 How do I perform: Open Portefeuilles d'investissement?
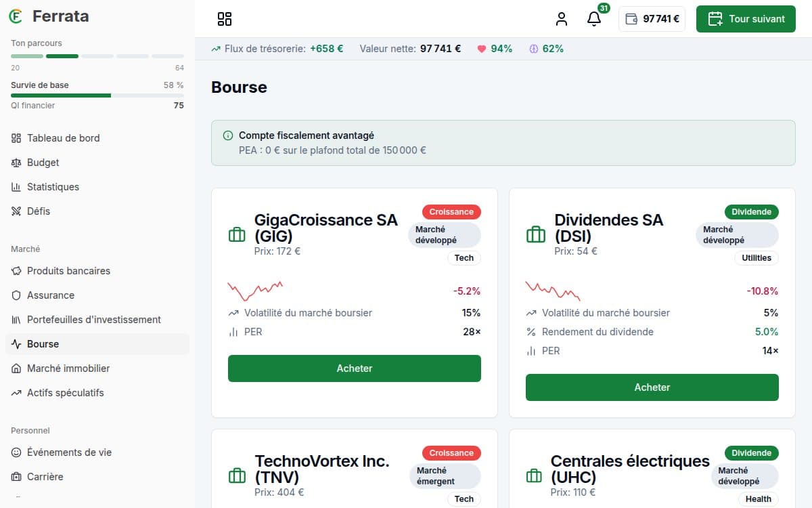pyautogui.click(x=97, y=320)
